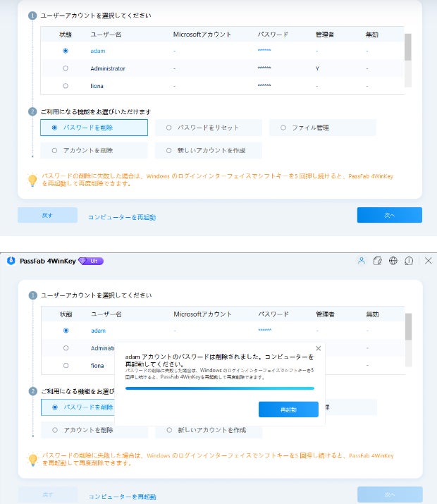Choose パスワードを削除 option in upper screenshot

coord(94,128)
